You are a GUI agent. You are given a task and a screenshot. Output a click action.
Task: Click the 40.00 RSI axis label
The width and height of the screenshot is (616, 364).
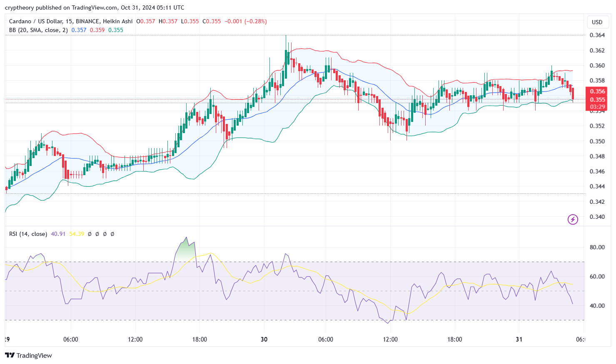[597, 305]
